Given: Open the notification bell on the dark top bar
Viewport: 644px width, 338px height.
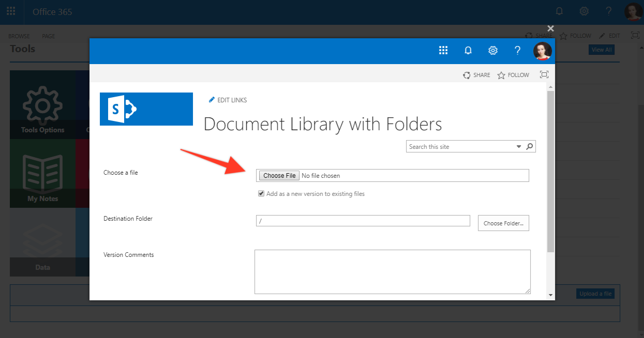Looking at the screenshot, I should pyautogui.click(x=559, y=11).
